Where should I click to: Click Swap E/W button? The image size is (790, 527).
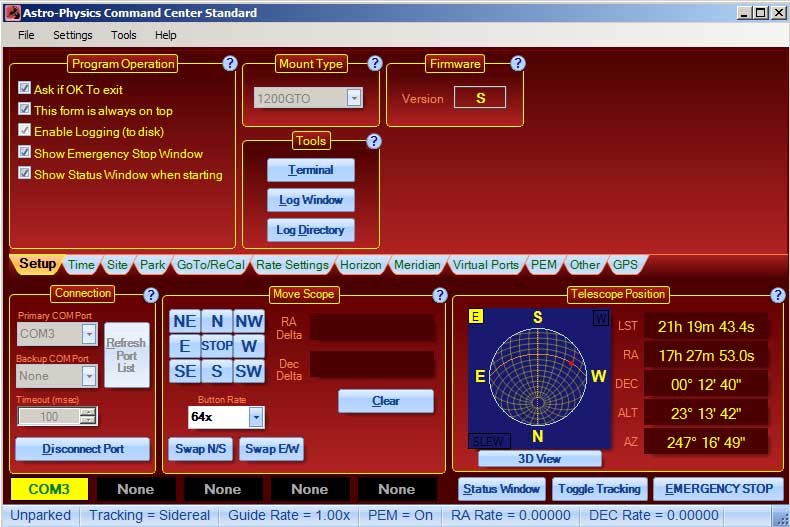pyautogui.click(x=272, y=449)
